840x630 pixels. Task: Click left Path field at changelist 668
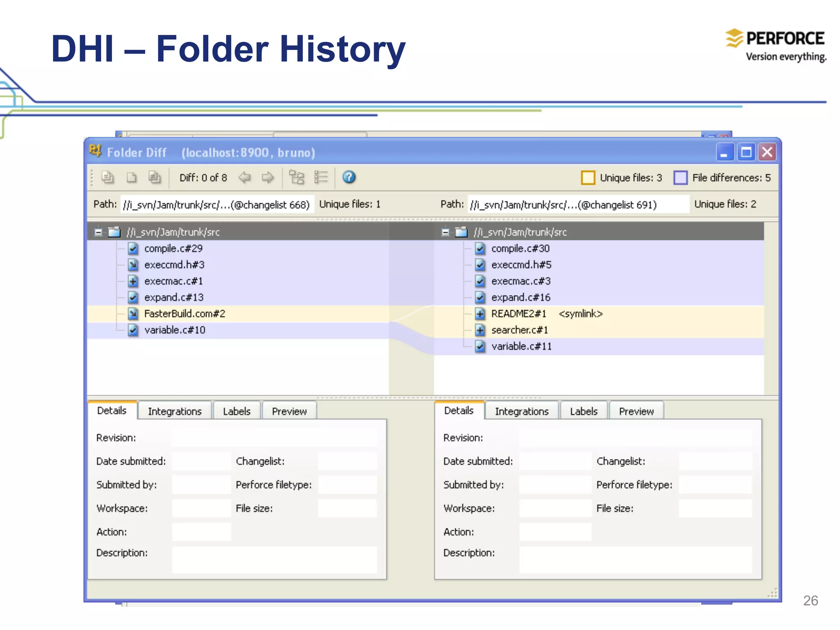click(217, 204)
